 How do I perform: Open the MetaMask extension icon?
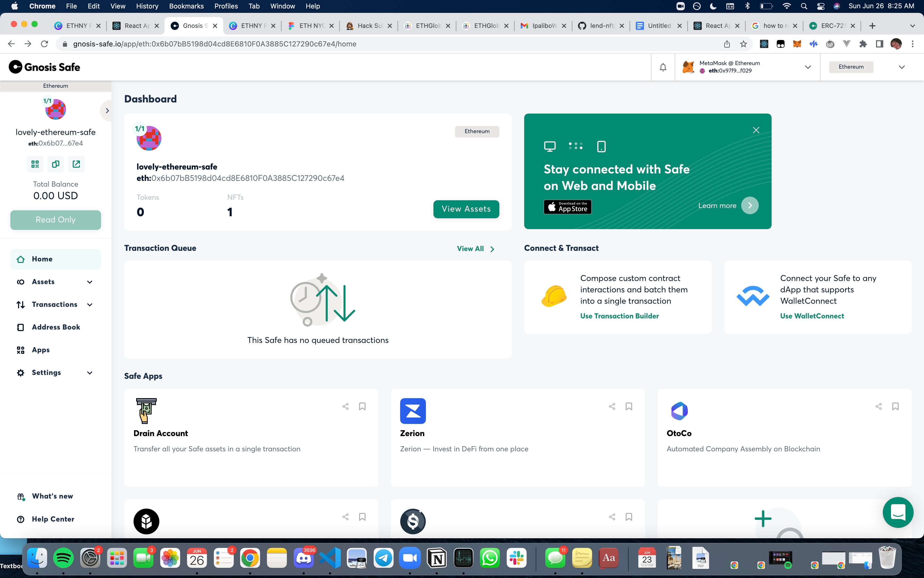point(797,44)
